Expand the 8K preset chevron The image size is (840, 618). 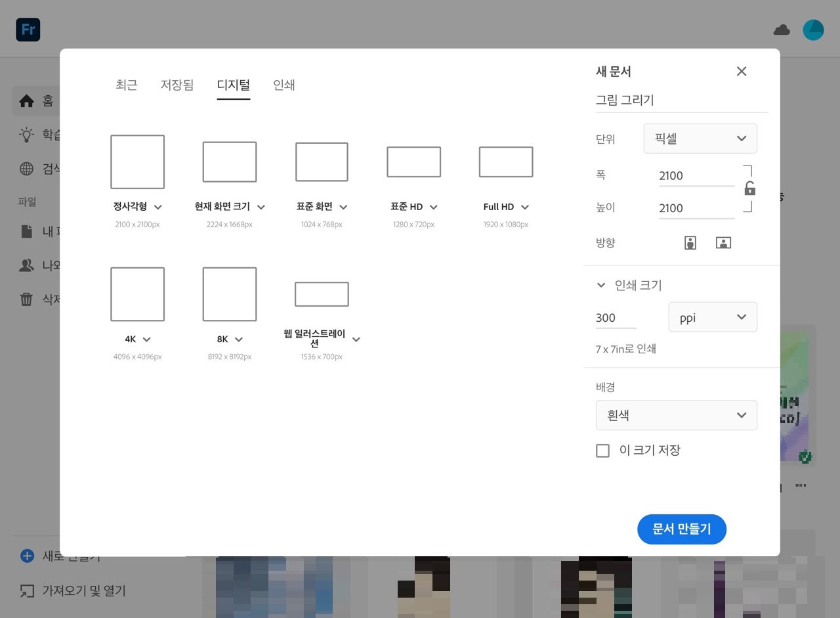(x=239, y=340)
